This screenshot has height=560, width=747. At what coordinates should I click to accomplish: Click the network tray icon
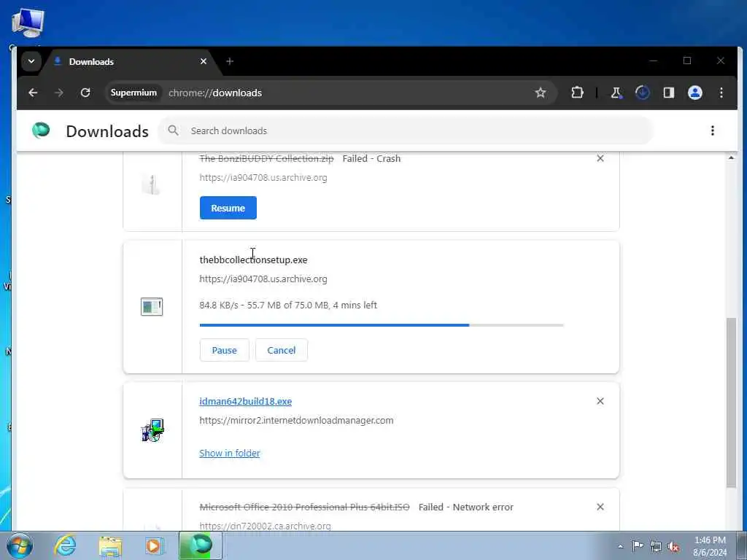[x=656, y=546]
